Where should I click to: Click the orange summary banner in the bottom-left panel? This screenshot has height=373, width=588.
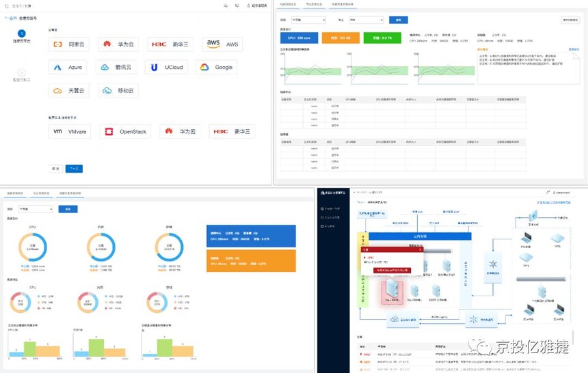tap(251, 260)
